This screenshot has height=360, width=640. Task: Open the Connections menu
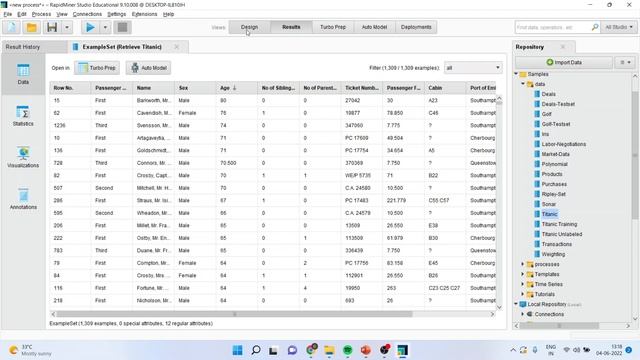pyautogui.click(x=87, y=14)
